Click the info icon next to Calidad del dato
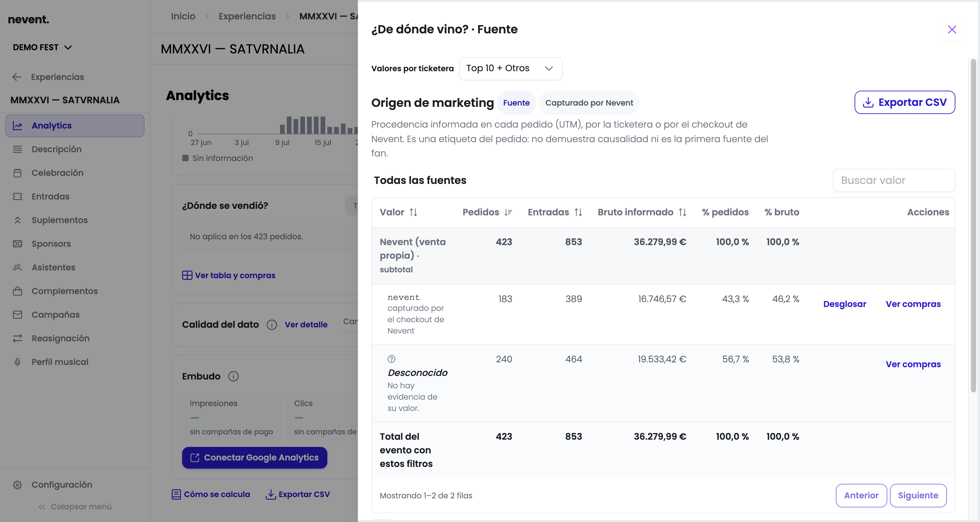Image resolution: width=980 pixels, height=522 pixels. (x=272, y=325)
